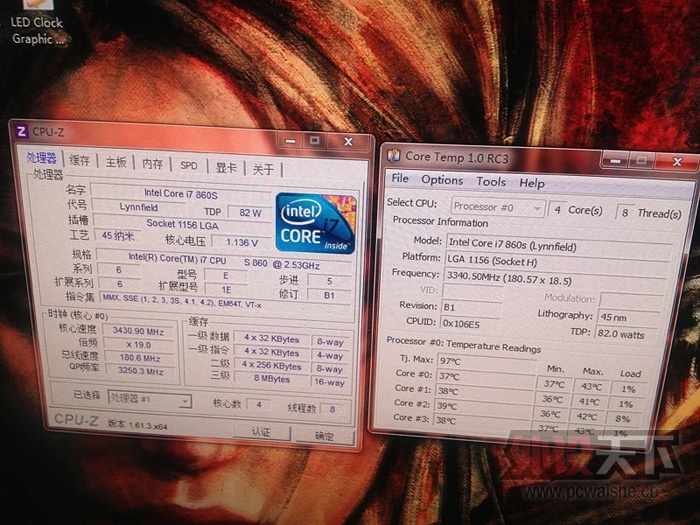Viewport: 700px width, 525px height.
Task: Switch to the 缓存 tab in CPU-Z
Action: coord(80,160)
